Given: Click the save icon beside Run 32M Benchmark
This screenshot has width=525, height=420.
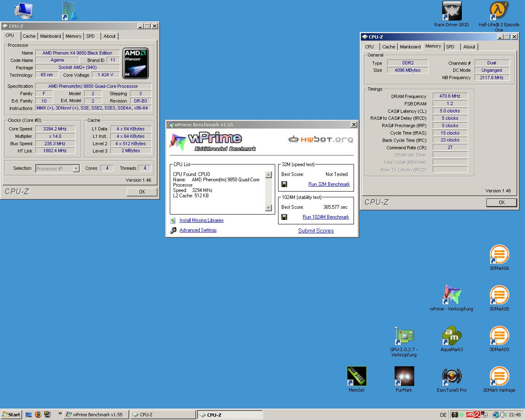Looking at the screenshot, I should pos(284,185).
